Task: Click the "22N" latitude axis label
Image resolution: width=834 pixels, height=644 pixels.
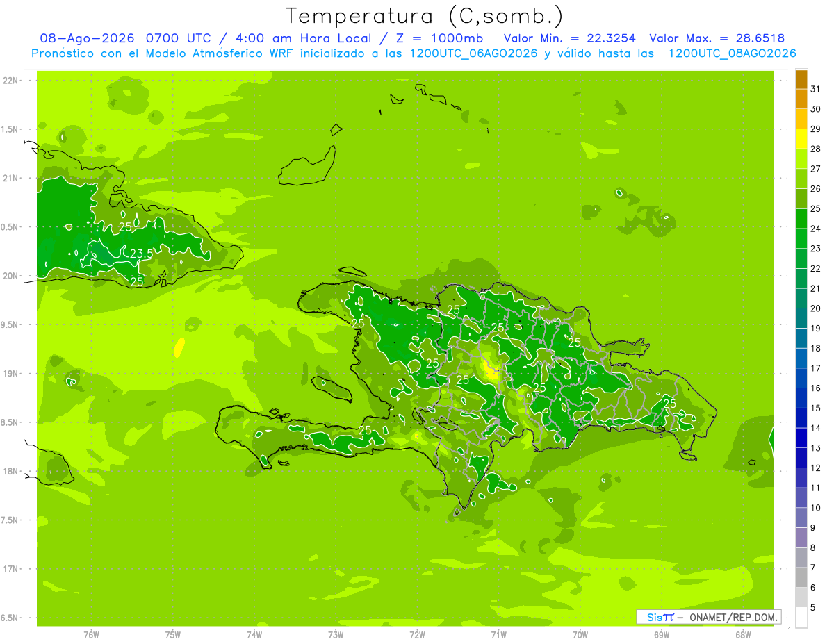Action: tap(12, 81)
